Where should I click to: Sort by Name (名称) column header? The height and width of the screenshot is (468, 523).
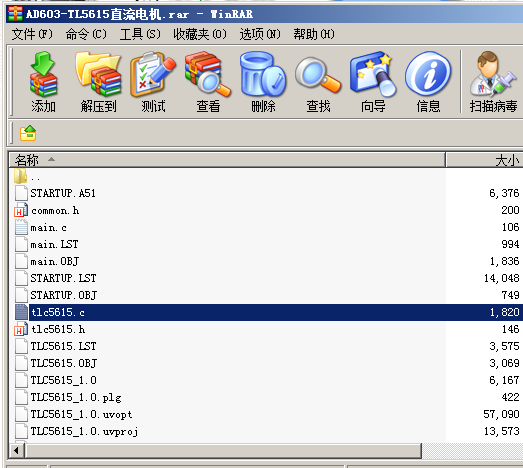(227, 160)
